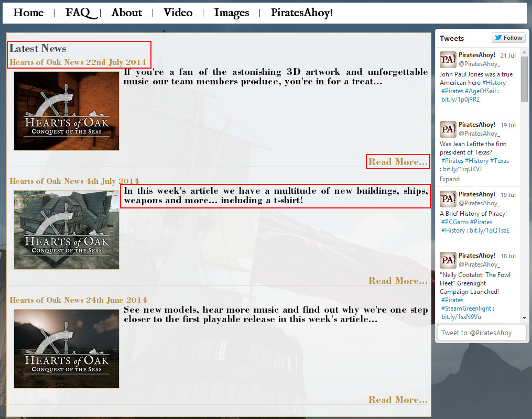Visit the PiratesAhoy! nav link
532x419 pixels.
[301, 13]
